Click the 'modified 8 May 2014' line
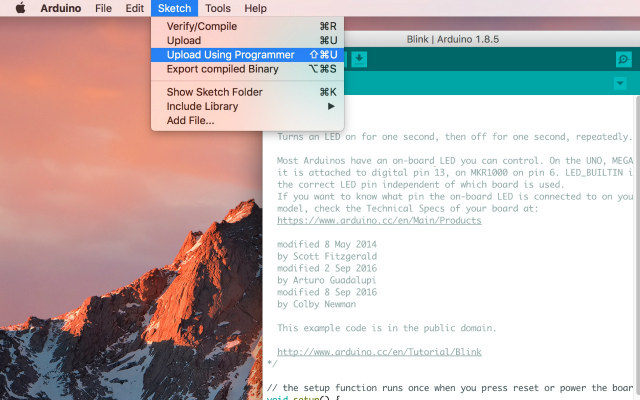The width and height of the screenshot is (640, 400). (x=327, y=244)
